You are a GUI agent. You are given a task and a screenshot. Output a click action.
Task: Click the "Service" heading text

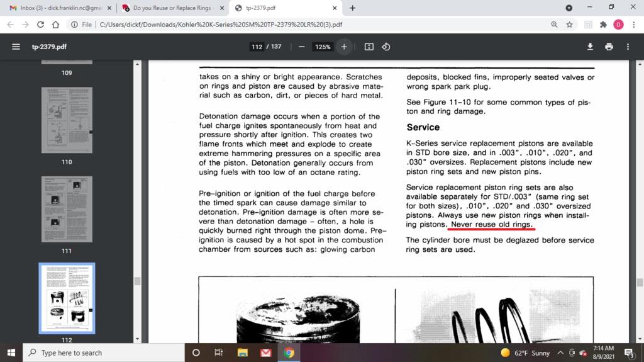(423, 128)
